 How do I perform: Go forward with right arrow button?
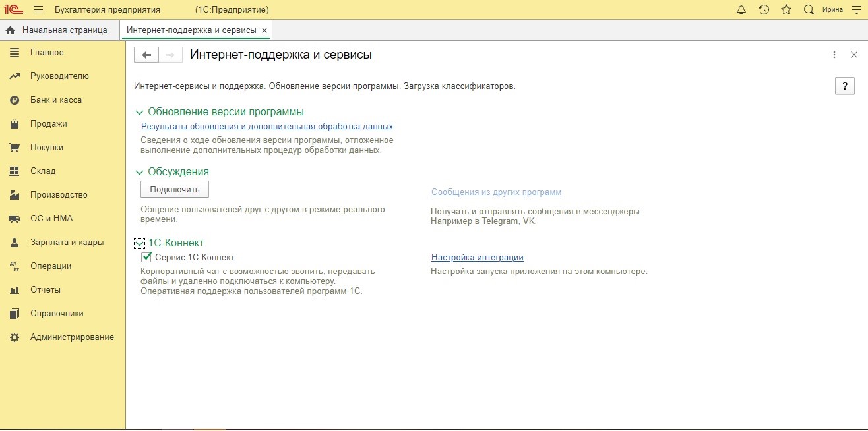(x=170, y=55)
